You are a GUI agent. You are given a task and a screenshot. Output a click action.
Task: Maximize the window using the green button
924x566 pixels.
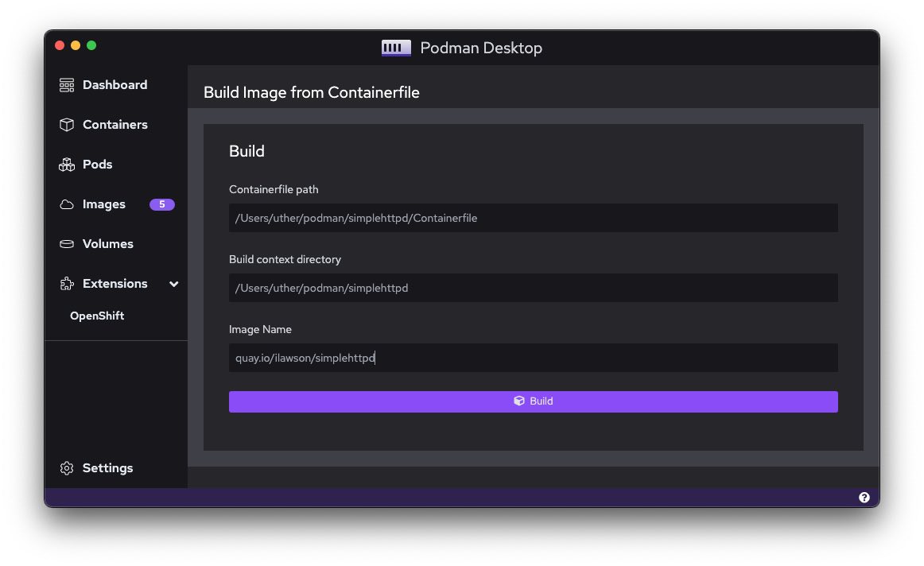coord(91,45)
